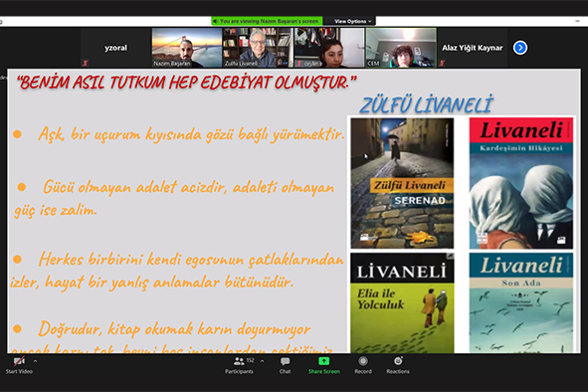Click the muted microphone icon on yzoral tile
Screen dimensions: 588x392
86,63
